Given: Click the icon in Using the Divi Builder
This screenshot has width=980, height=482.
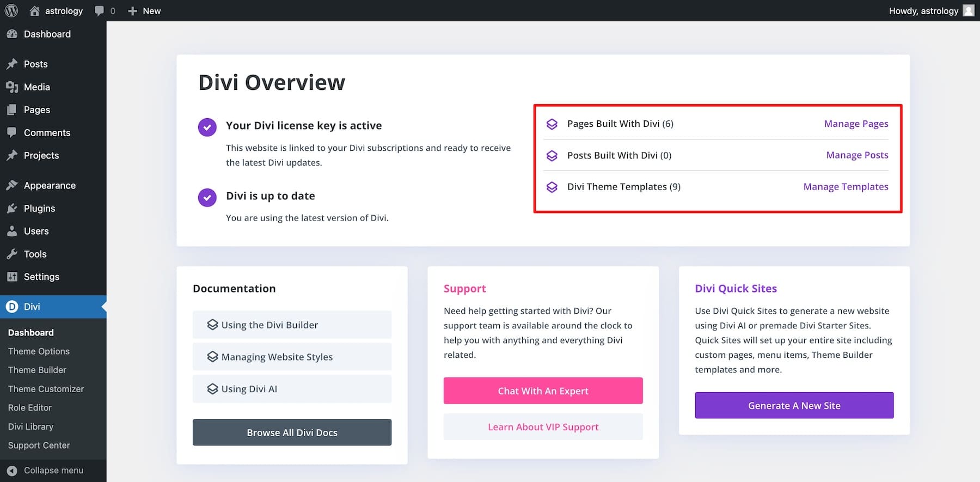Looking at the screenshot, I should click(212, 325).
